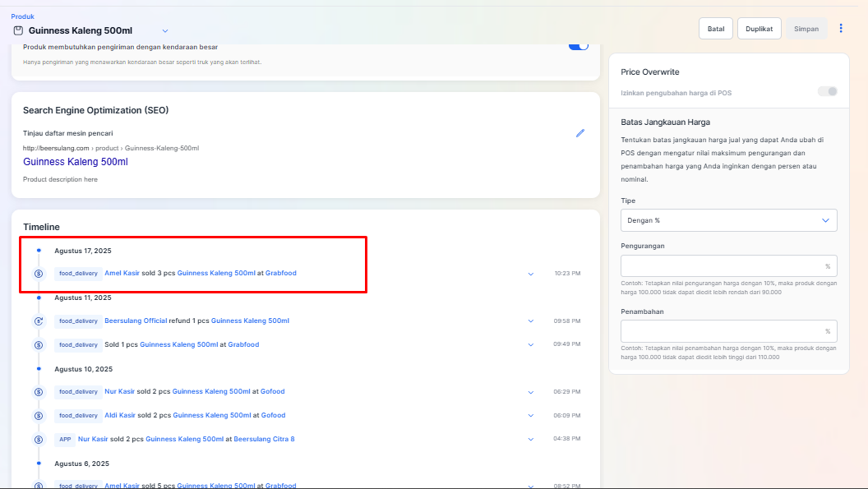The width and height of the screenshot is (868, 489).
Task: Open the product title dropdown chevron
Action: tap(165, 31)
